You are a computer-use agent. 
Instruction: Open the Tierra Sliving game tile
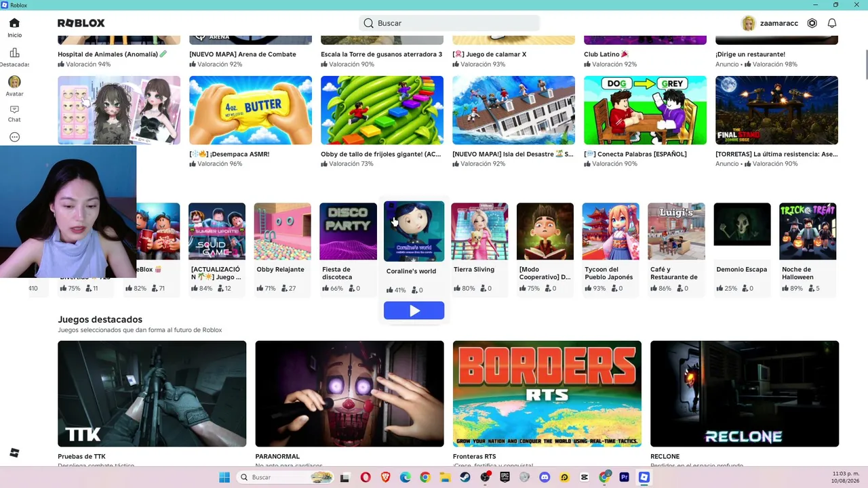[479, 231]
